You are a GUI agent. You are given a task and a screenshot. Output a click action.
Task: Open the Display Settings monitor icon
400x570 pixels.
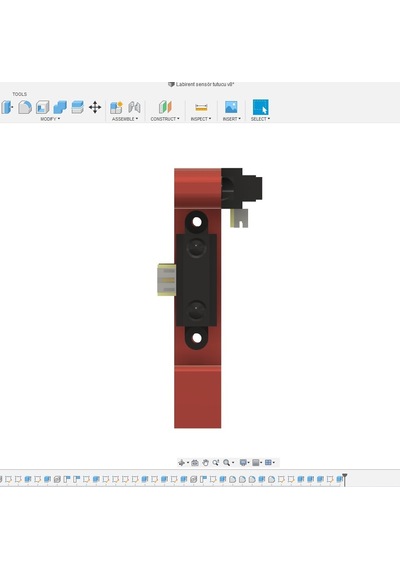243,462
